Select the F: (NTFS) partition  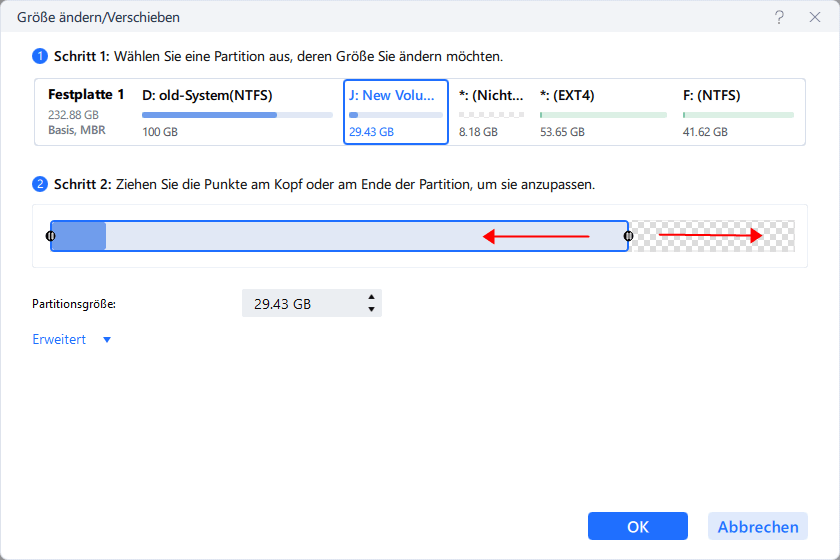(x=738, y=113)
